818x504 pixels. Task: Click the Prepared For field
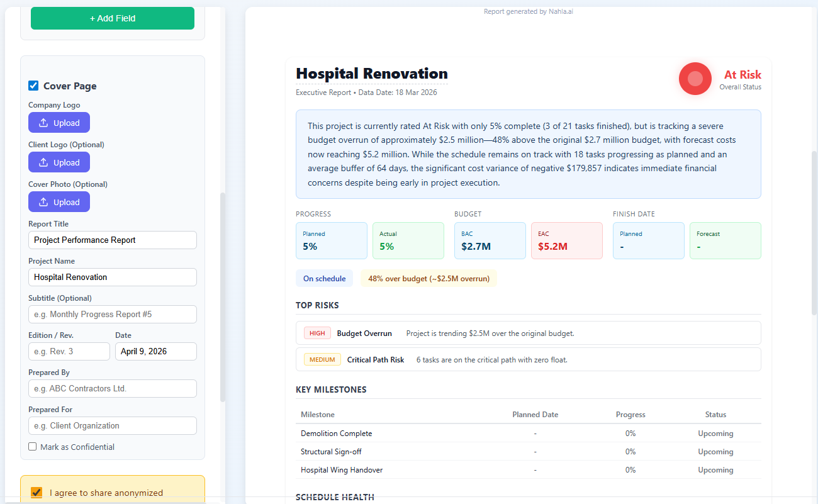coord(113,425)
